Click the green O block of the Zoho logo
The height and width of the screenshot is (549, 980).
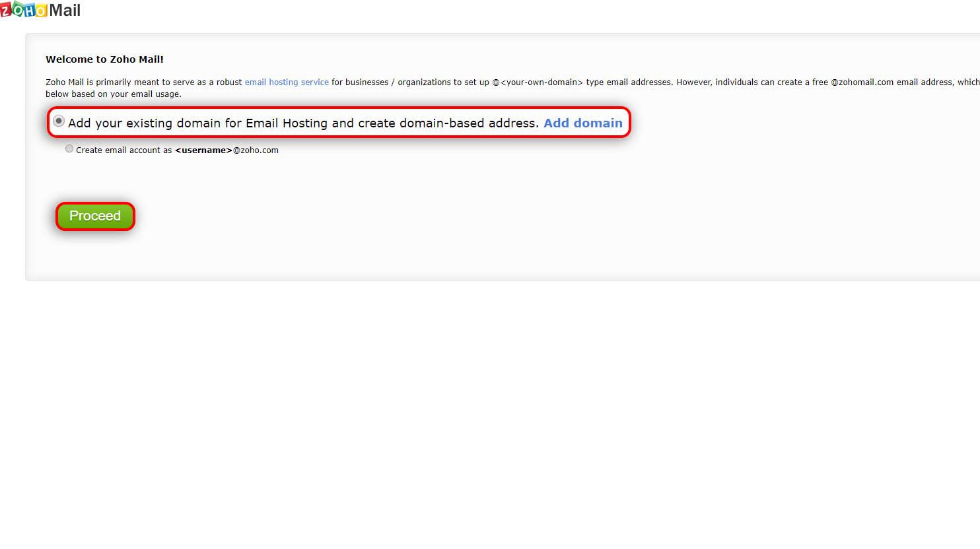pyautogui.click(x=18, y=9)
